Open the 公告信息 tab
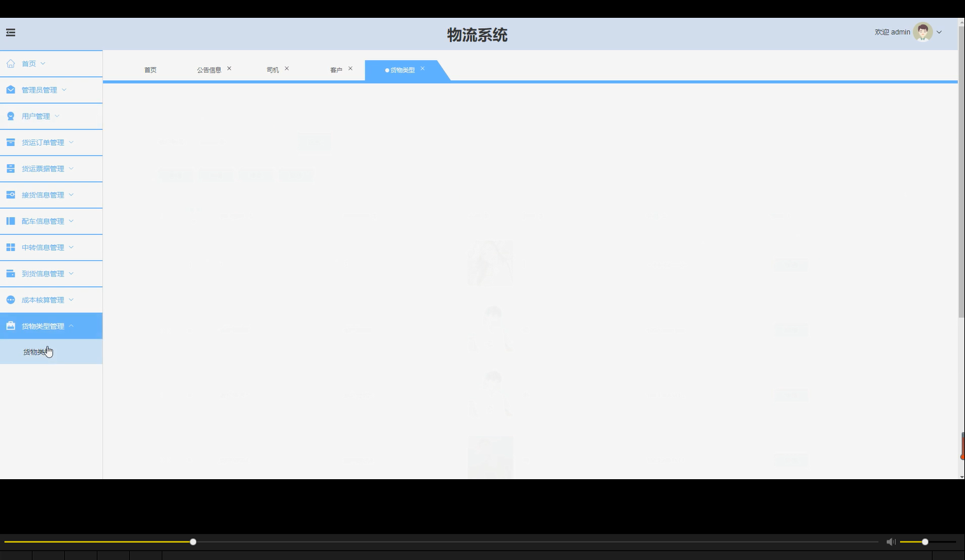 [210, 69]
